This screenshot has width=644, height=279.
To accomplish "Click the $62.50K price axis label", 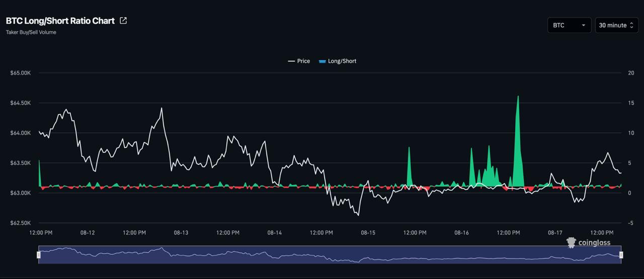I will 21,223.
